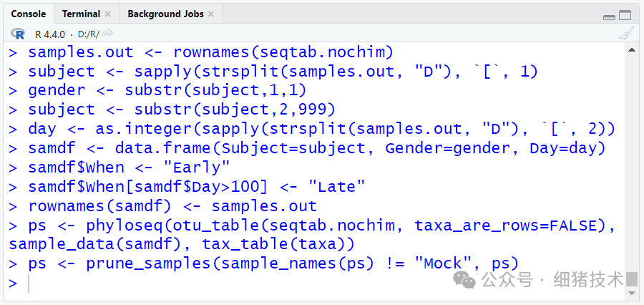Close the Background Jobs tab
This screenshot has height=305, width=644.
click(x=211, y=14)
